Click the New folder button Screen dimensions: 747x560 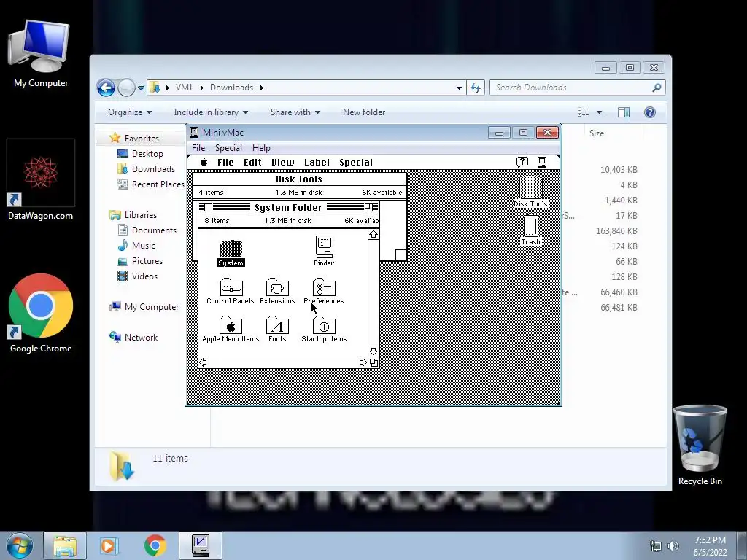pos(364,112)
